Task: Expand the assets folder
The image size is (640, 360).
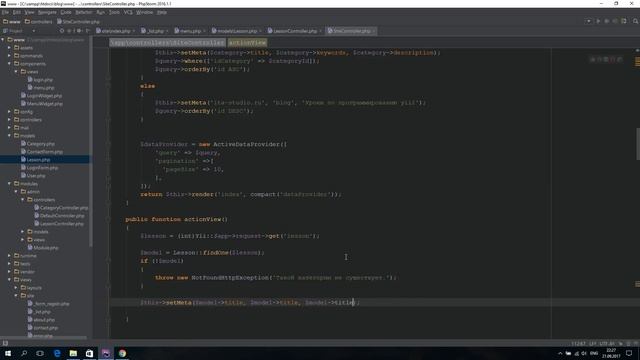Action: 9,48
